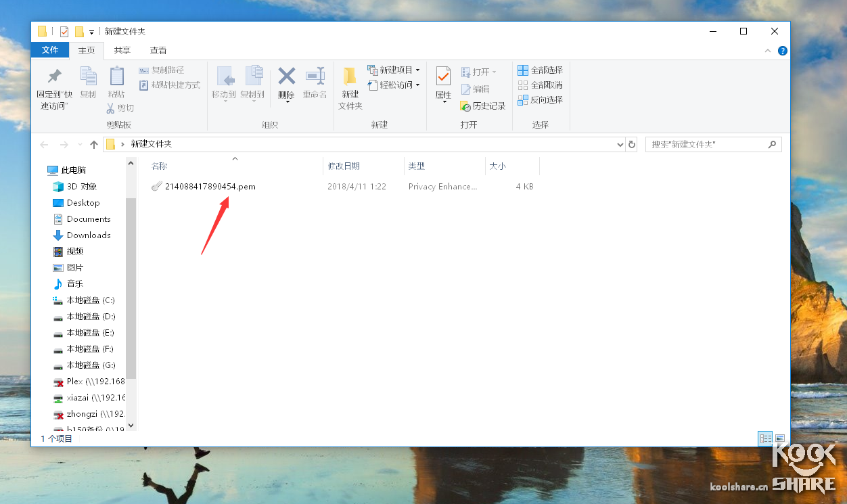The width and height of the screenshot is (847, 504).
Task: Expand the address bar history dropdown
Action: [x=620, y=144]
